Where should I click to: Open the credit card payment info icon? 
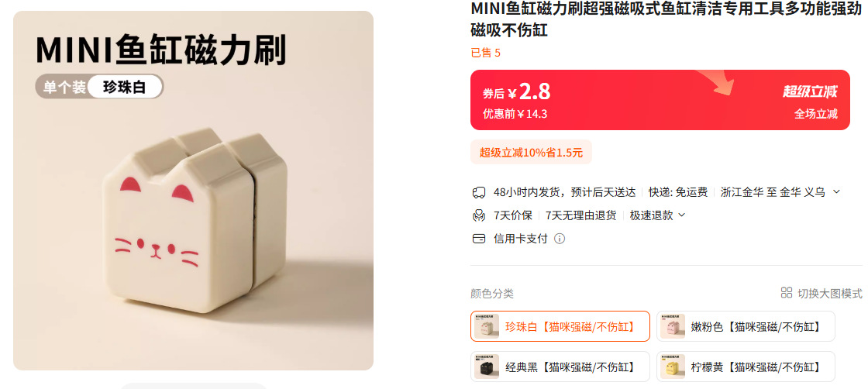(x=560, y=239)
